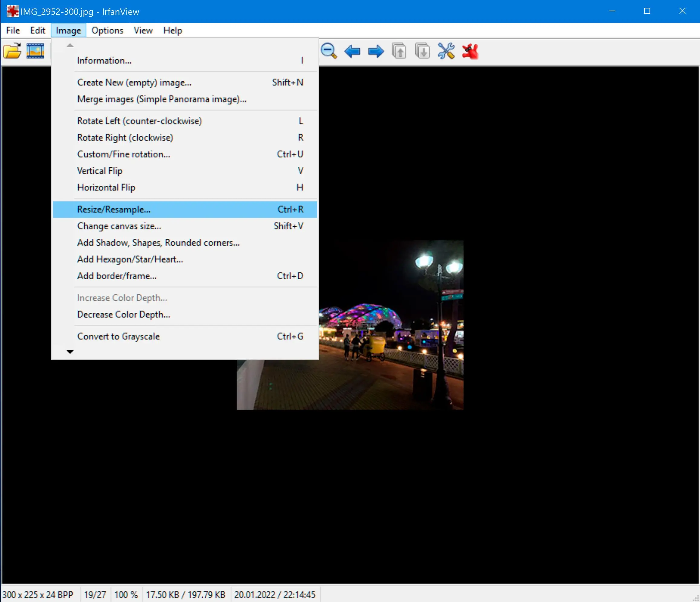Click the copy to clipboard icon
Viewport: 700px width, 602px height.
coord(399,52)
